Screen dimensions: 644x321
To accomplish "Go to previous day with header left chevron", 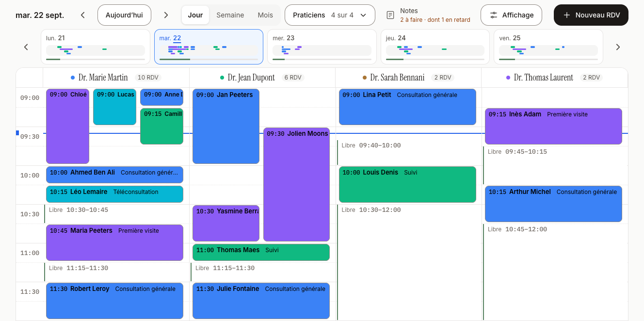I will [x=83, y=15].
